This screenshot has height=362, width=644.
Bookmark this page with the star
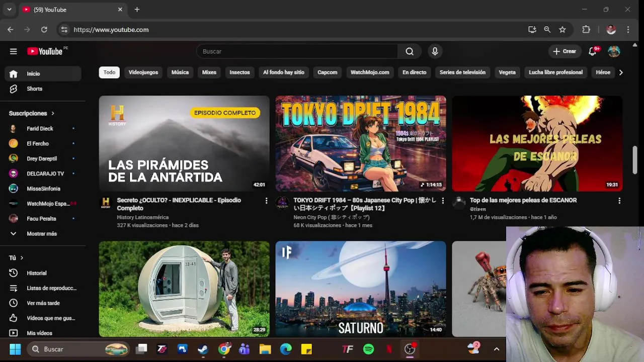tap(562, 30)
